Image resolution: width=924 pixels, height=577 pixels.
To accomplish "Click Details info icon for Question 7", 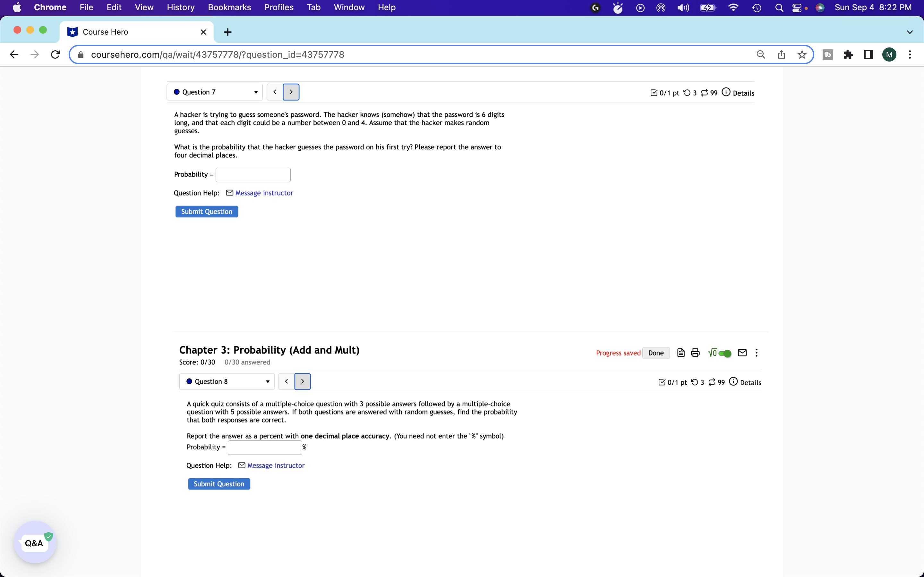I will click(726, 92).
